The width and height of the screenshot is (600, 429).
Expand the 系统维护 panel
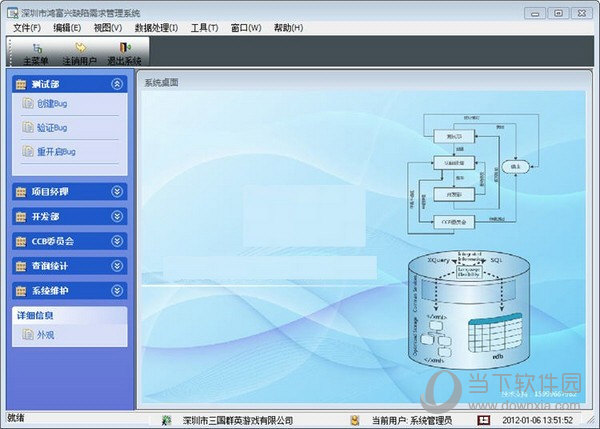pos(117,291)
